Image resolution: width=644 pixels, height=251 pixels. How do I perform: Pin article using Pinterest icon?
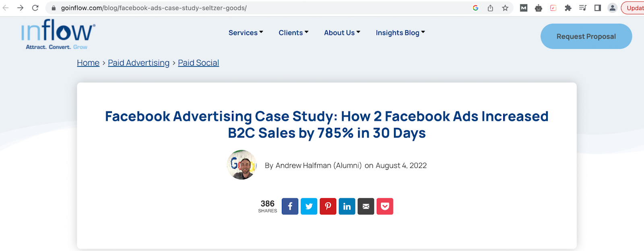point(328,206)
